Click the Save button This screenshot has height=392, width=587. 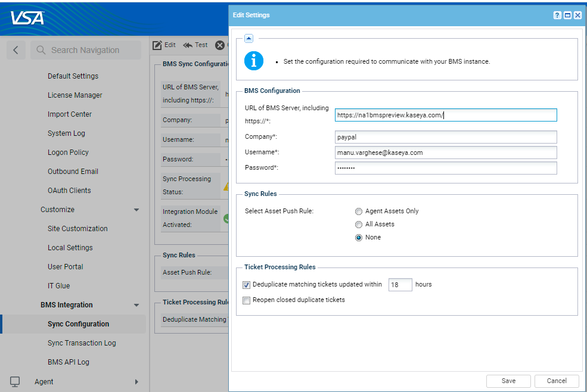coord(508,381)
